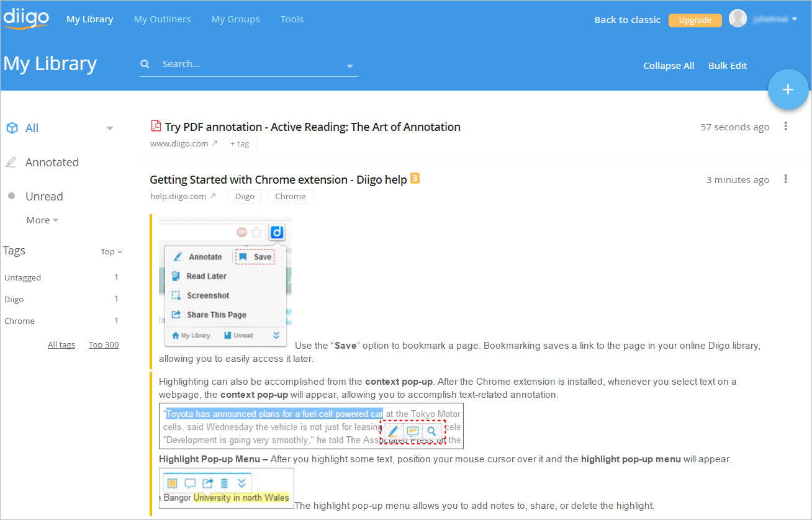Click the orange annotation count badge 3
The image size is (812, 520).
tap(415, 179)
